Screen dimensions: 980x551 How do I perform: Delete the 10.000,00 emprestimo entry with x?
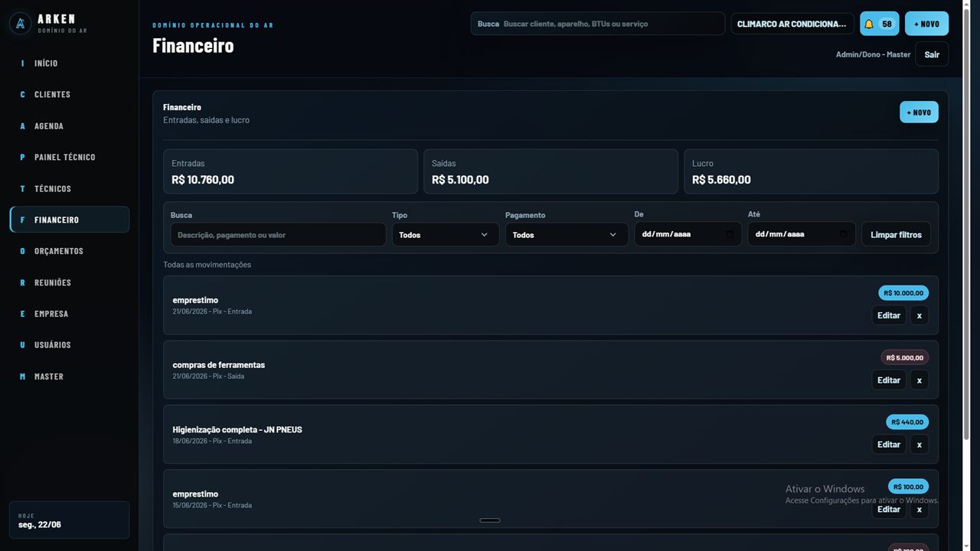click(919, 315)
